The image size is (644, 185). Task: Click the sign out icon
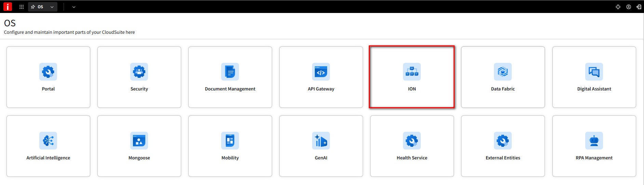(639, 7)
